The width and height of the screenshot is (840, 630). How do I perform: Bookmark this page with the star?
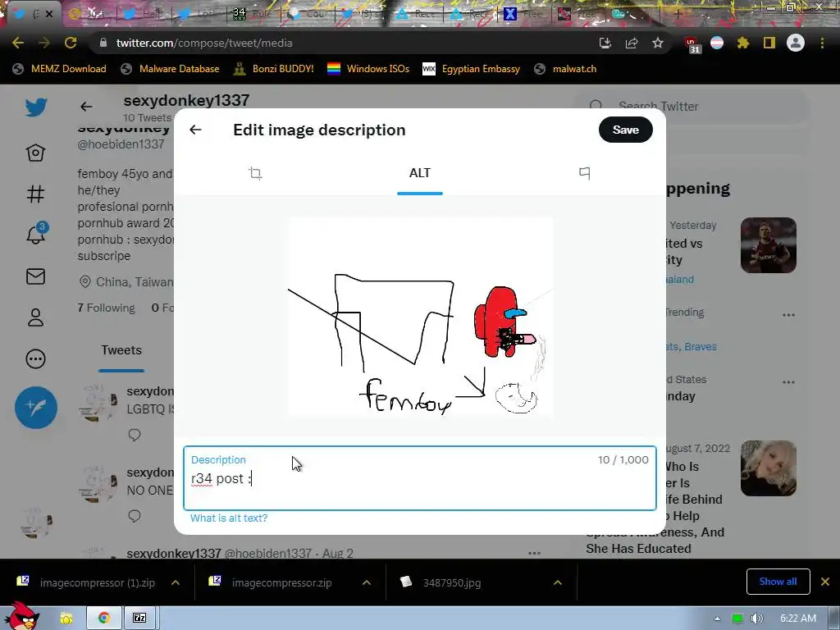pos(658,43)
